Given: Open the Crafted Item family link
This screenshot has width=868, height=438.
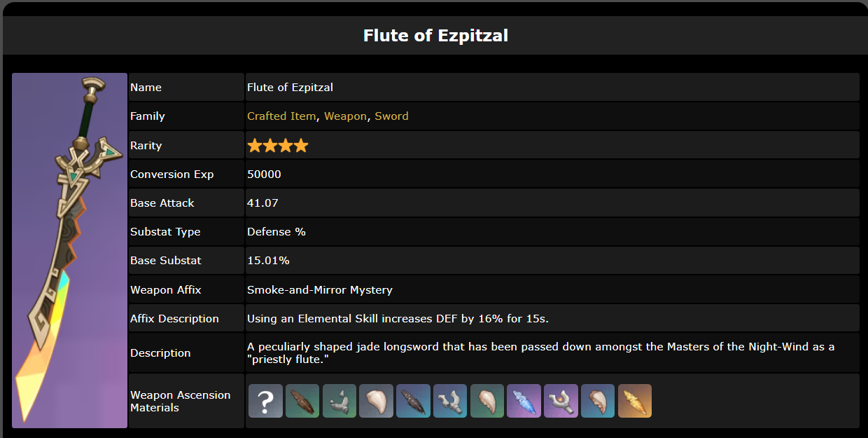Looking at the screenshot, I should (281, 116).
